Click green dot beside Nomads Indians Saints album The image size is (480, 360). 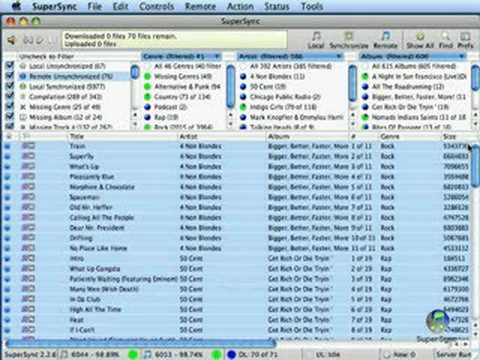coord(365,117)
